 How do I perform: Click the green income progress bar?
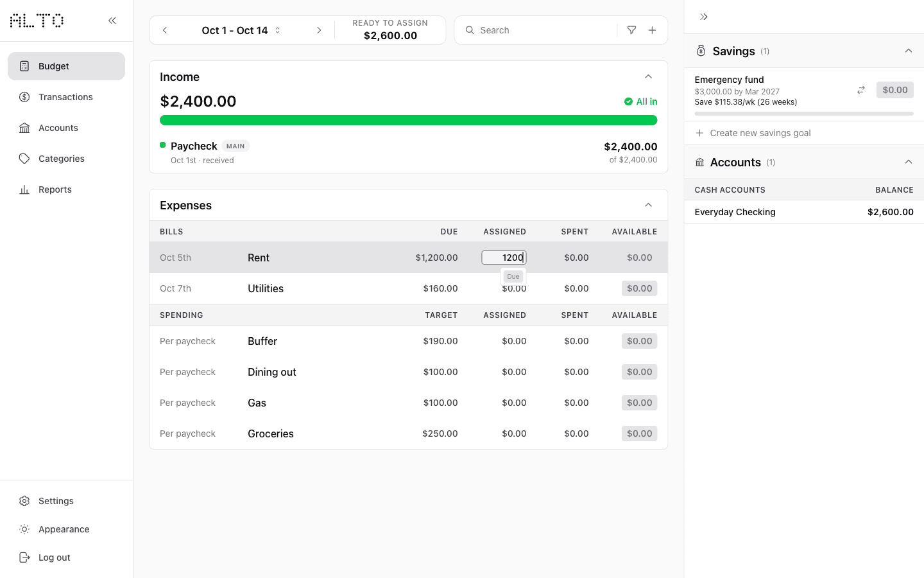[x=409, y=120]
